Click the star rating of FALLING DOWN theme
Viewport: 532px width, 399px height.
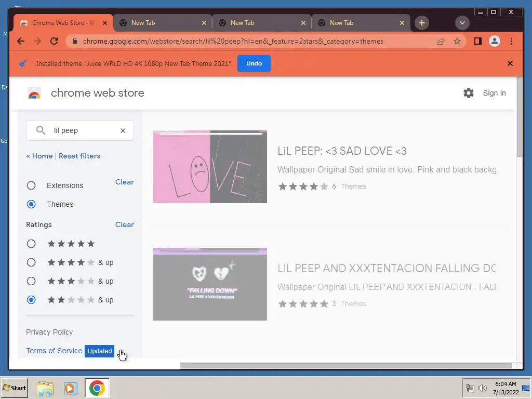303,303
